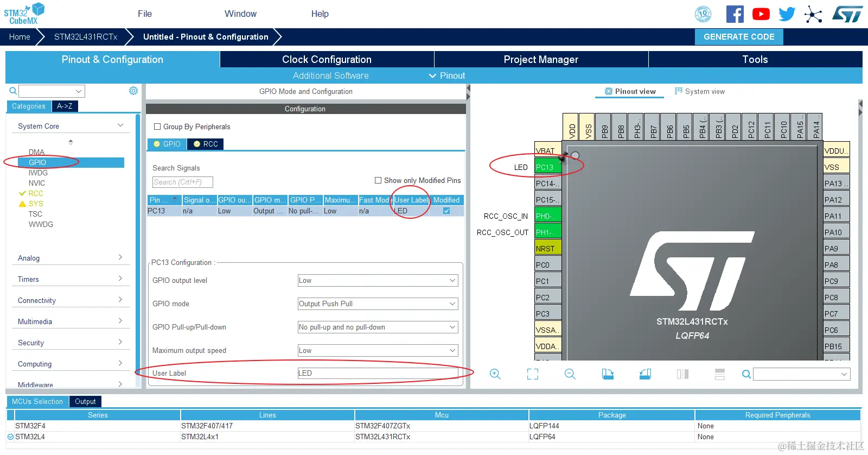Select the VBAT pin on the chip
Image resolution: width=868 pixels, height=455 pixels.
(548, 149)
